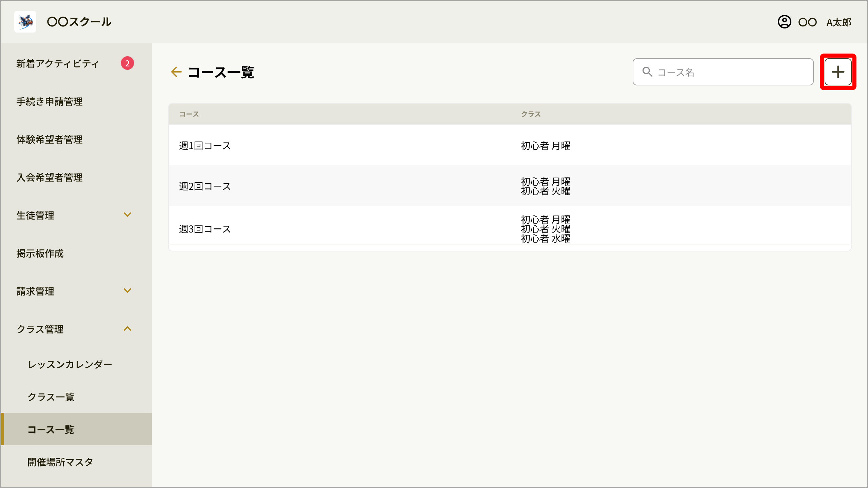This screenshot has width=868, height=488.
Task: Click the コース column header
Action: tap(189, 114)
